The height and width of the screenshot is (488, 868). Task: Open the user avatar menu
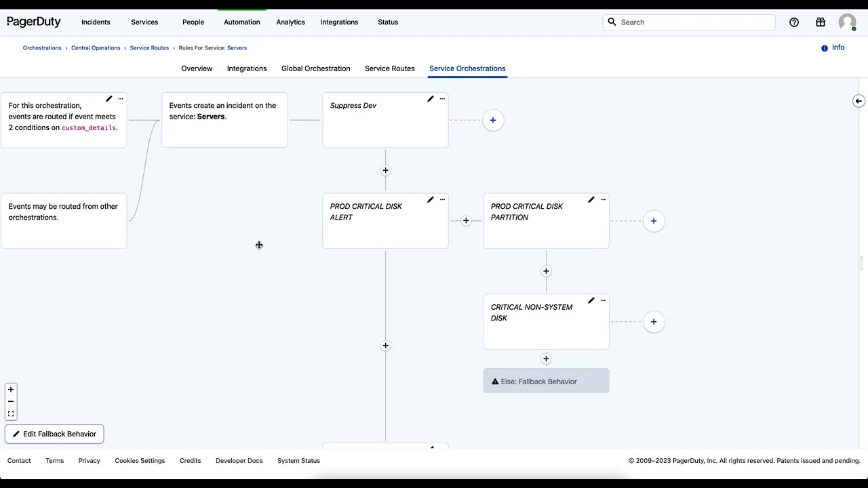[x=847, y=22]
